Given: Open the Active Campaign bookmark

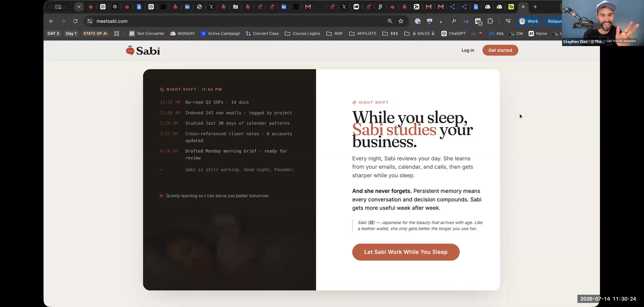Looking at the screenshot, I should (220, 34).
